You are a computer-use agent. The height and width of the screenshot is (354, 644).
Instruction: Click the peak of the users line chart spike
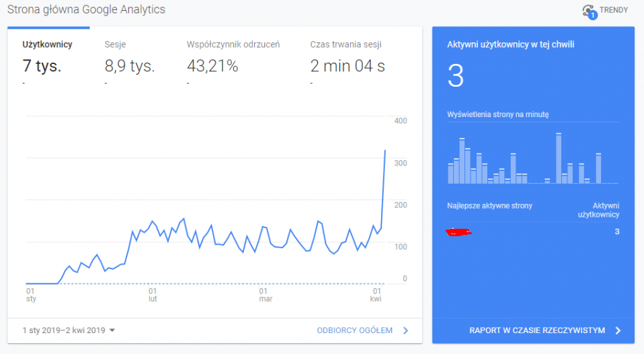tap(385, 150)
